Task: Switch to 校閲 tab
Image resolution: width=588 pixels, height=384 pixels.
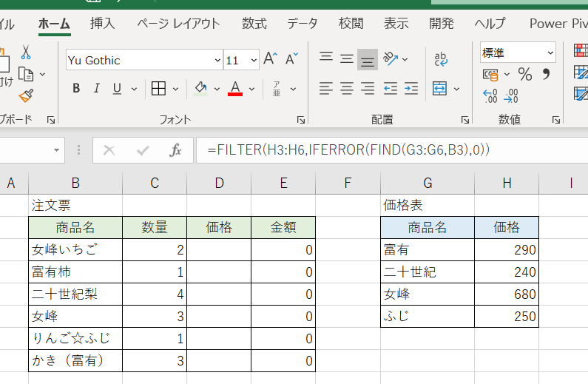Action: (x=351, y=23)
